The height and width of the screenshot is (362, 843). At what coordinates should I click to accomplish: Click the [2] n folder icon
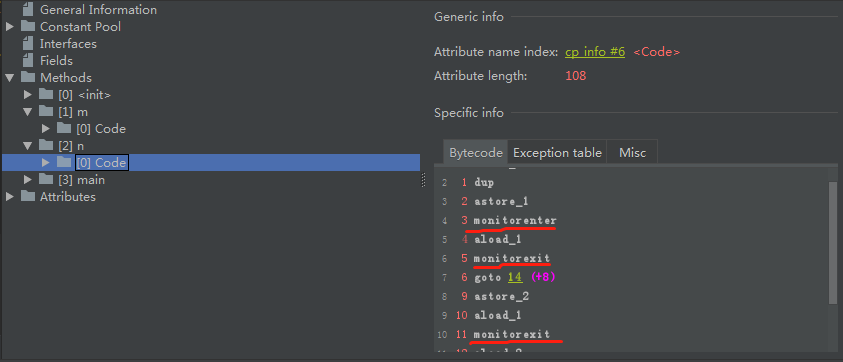coord(46,146)
